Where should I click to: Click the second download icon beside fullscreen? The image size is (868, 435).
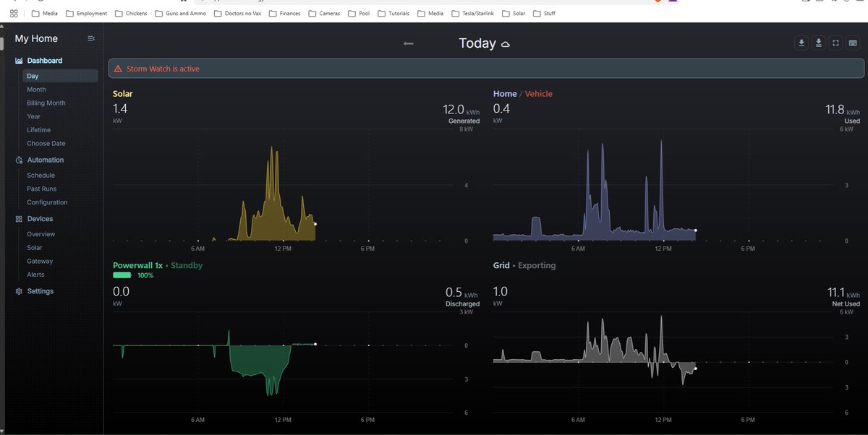[819, 43]
